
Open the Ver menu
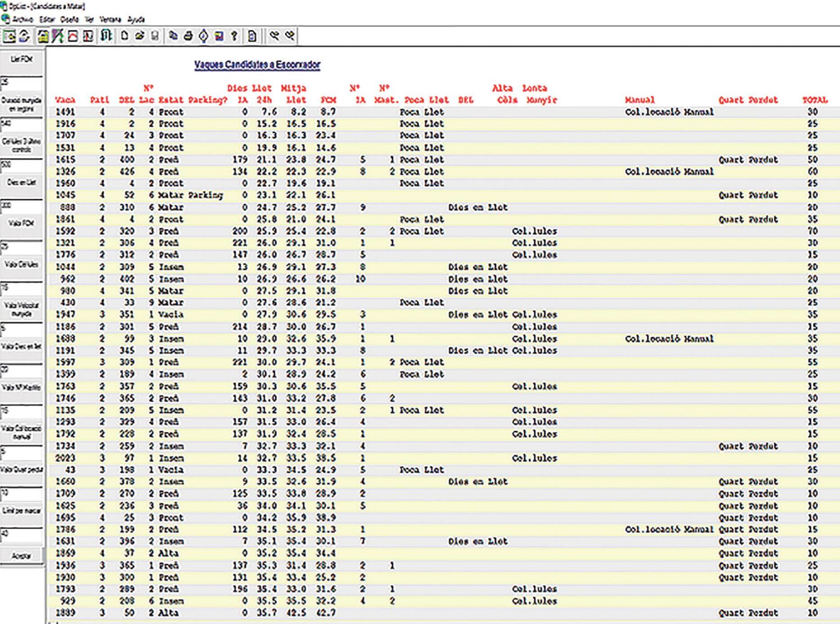click(89, 19)
